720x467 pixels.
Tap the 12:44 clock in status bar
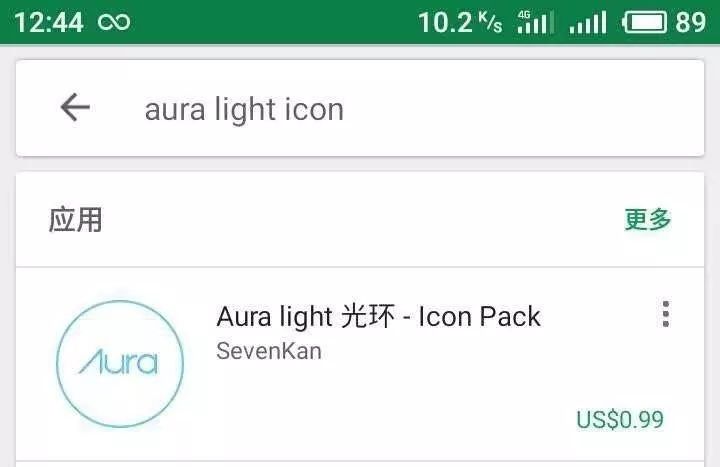pyautogui.click(x=49, y=22)
